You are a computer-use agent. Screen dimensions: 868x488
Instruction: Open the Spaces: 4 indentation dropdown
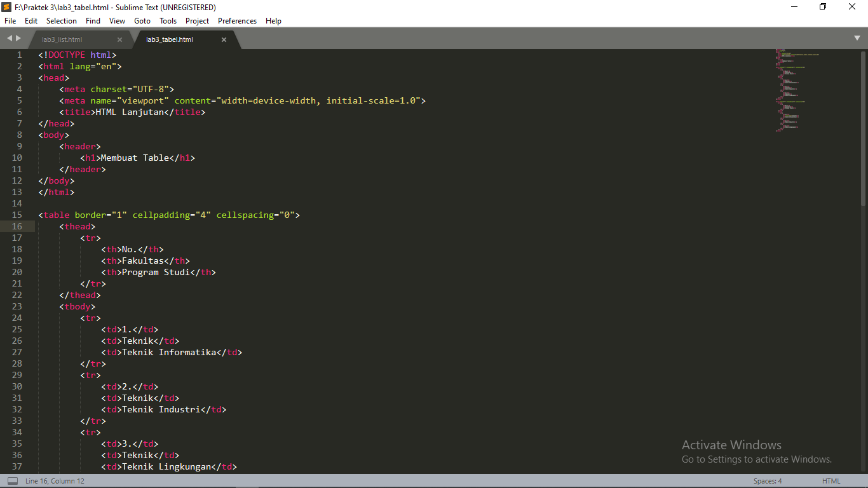768,481
